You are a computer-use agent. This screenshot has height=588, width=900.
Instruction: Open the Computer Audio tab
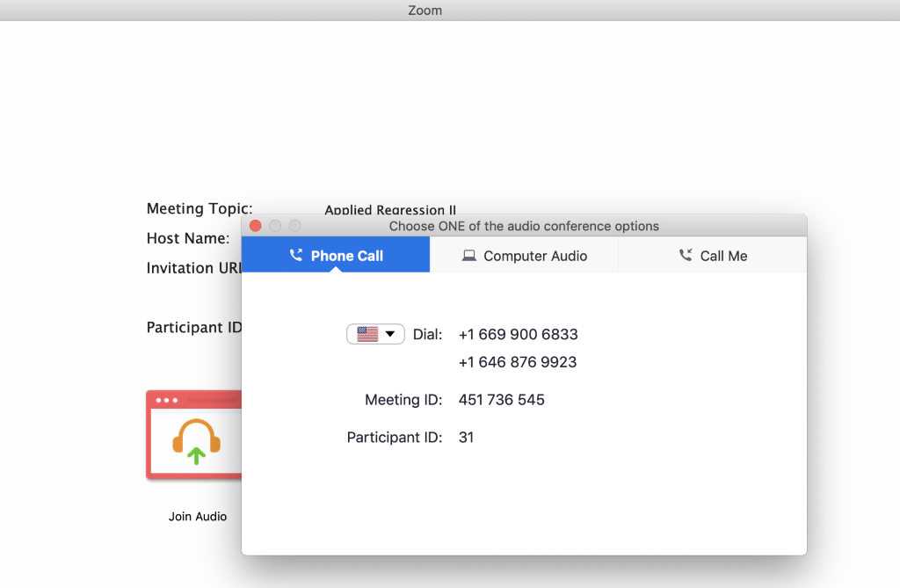525,256
